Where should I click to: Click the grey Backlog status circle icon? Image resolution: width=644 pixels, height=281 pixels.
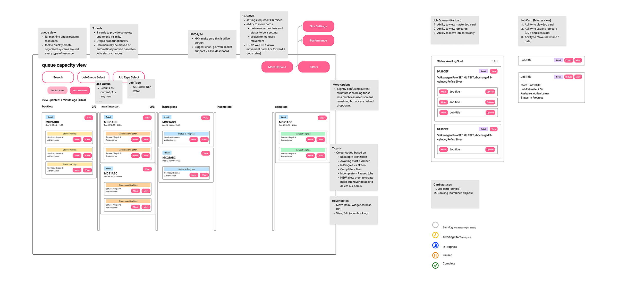pos(435,225)
